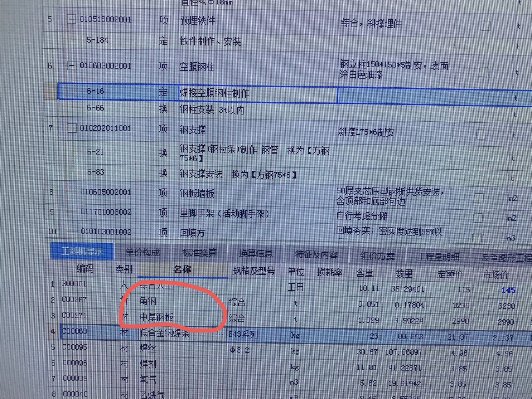Select the 氧气 material name
532x399 pixels.
pyautogui.click(x=148, y=379)
